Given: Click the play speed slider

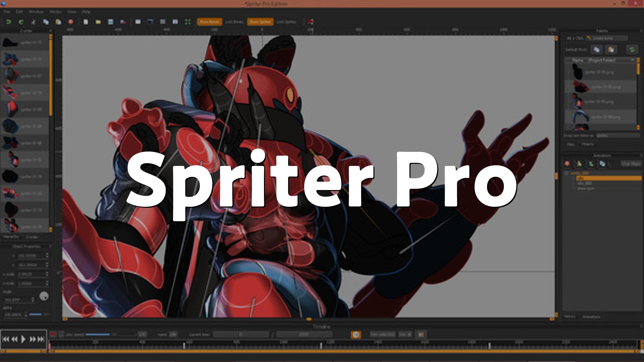Looking at the screenshot, I should pyautogui.click(x=98, y=334).
